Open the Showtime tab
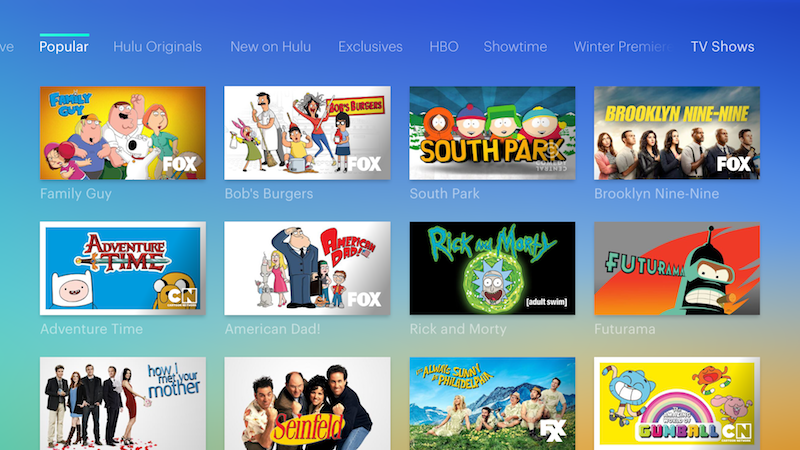Screen dimensions: 800x450 (x=515, y=46)
